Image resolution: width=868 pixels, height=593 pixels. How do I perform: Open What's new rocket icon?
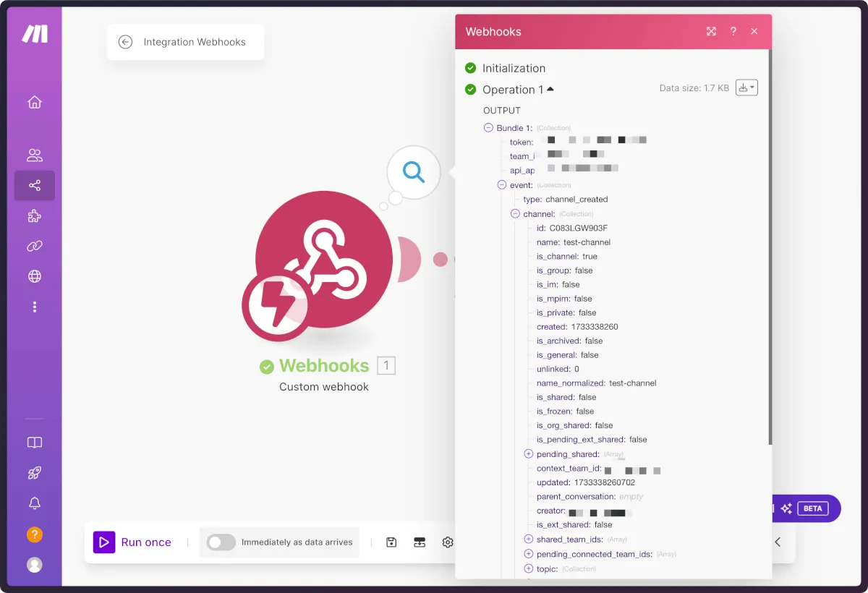[35, 473]
